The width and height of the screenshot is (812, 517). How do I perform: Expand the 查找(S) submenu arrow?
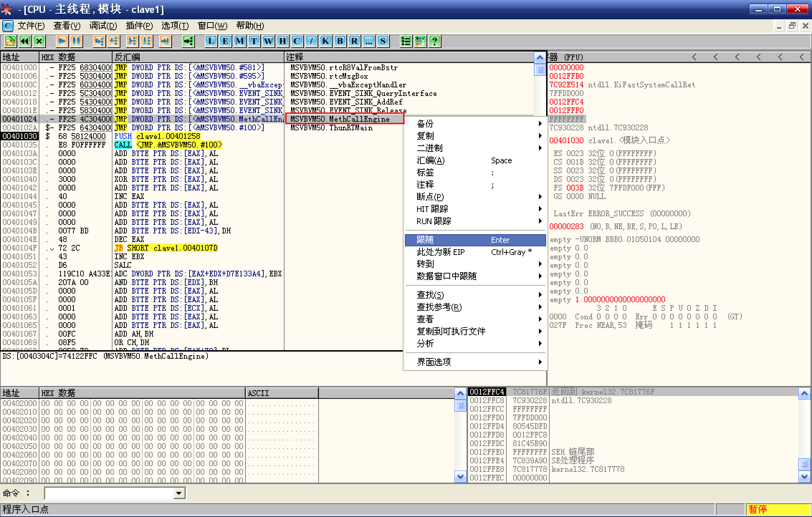540,295
